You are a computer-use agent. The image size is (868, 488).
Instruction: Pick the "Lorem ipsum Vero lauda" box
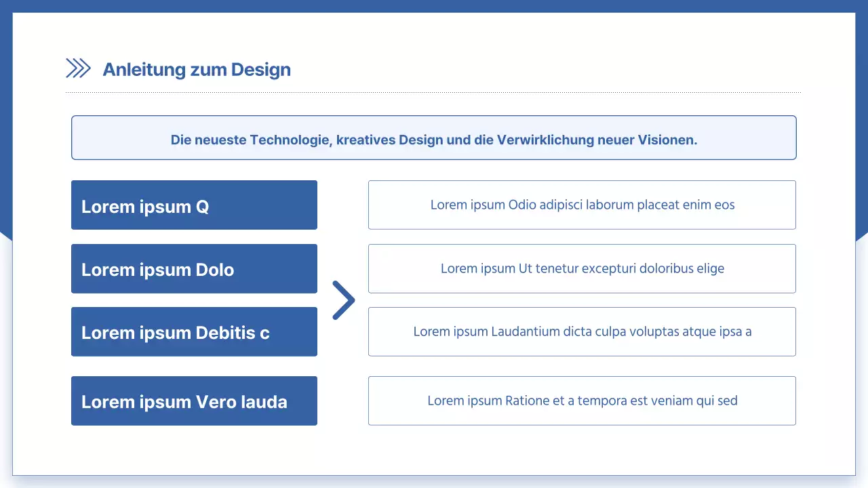(194, 401)
